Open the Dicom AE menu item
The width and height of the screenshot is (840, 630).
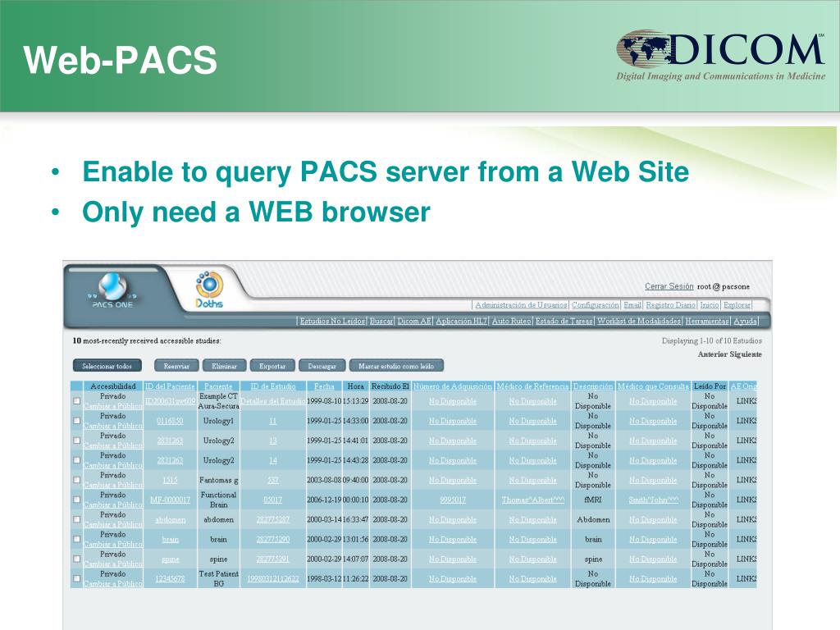pyautogui.click(x=414, y=321)
